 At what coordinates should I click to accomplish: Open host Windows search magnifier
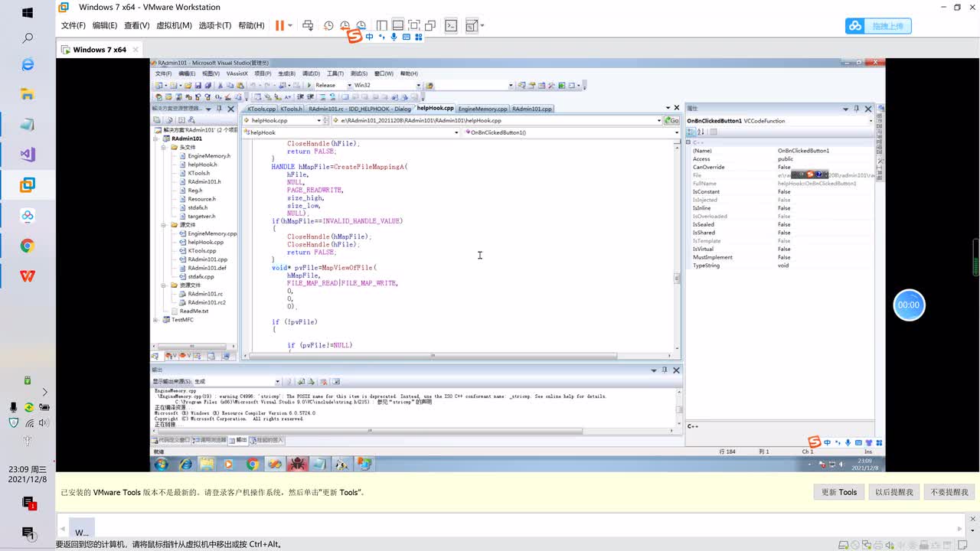28,37
